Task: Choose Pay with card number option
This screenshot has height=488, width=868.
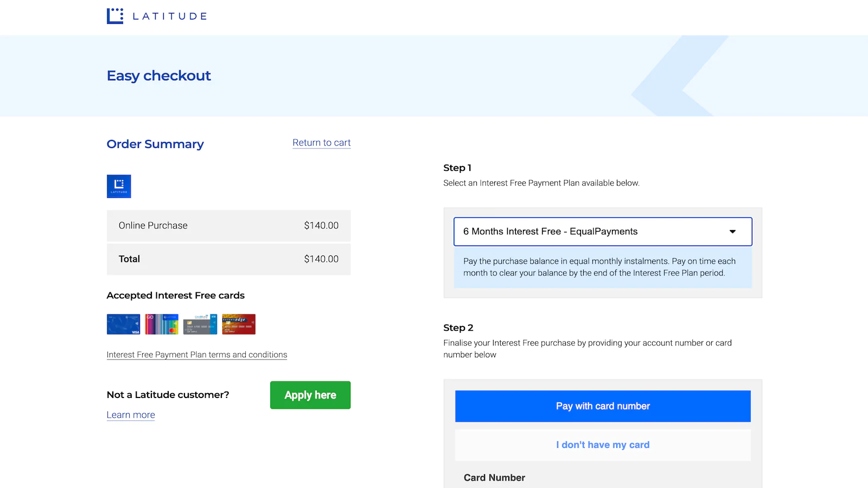Action: [603, 406]
